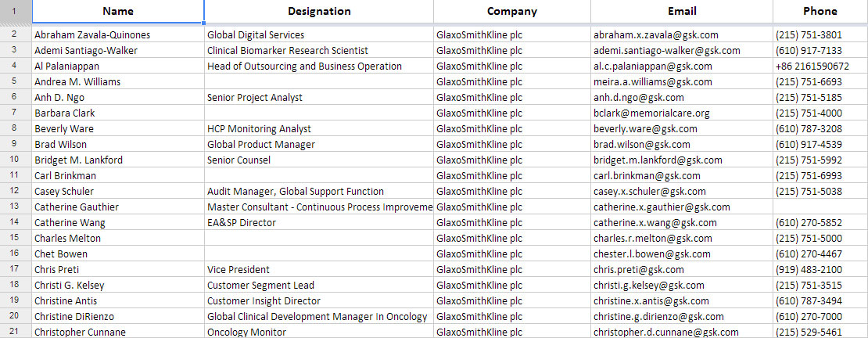This screenshot has width=868, height=338.
Task: Click the Email column header
Action: [x=682, y=11]
